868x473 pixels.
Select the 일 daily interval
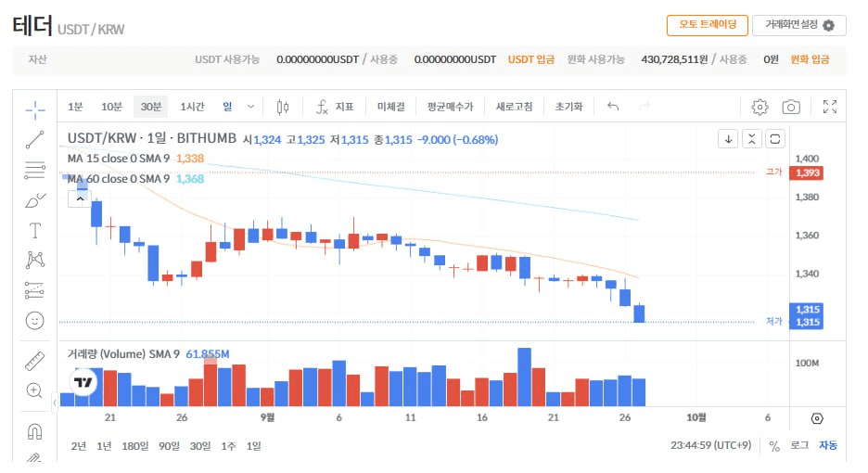point(227,107)
